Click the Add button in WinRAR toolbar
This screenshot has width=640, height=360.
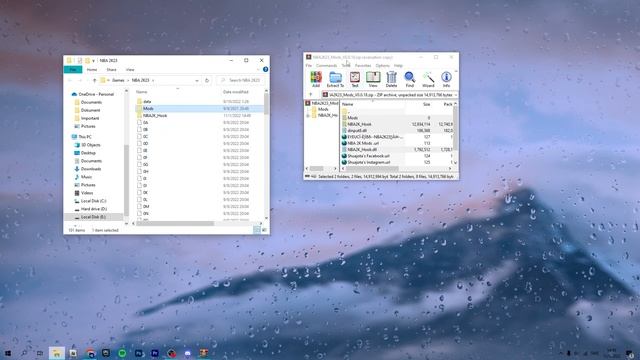pyautogui.click(x=316, y=79)
